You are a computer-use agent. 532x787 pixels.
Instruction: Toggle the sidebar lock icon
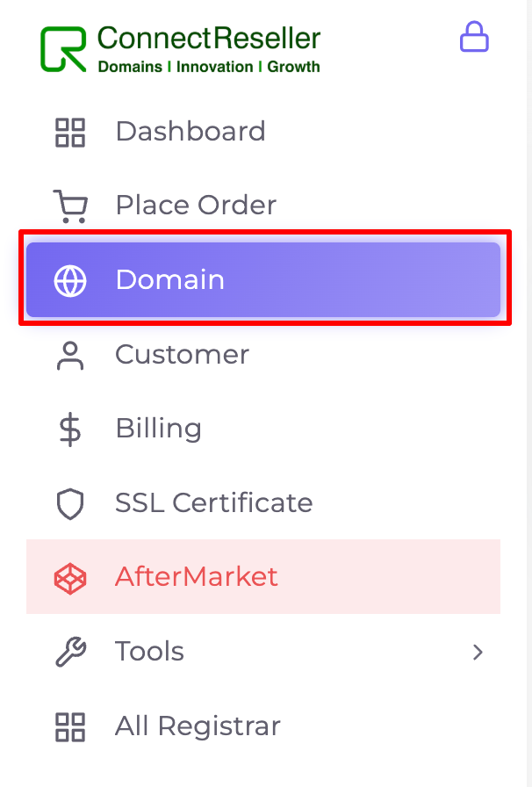coord(474,37)
